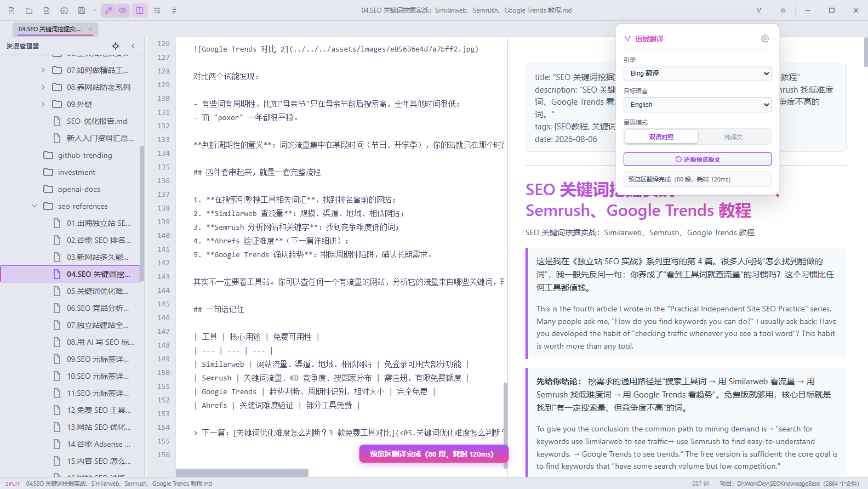This screenshot has width=868, height=489.
Task: Close the 04.SEO 关键词挖掘实 tab
Action: (x=90, y=29)
